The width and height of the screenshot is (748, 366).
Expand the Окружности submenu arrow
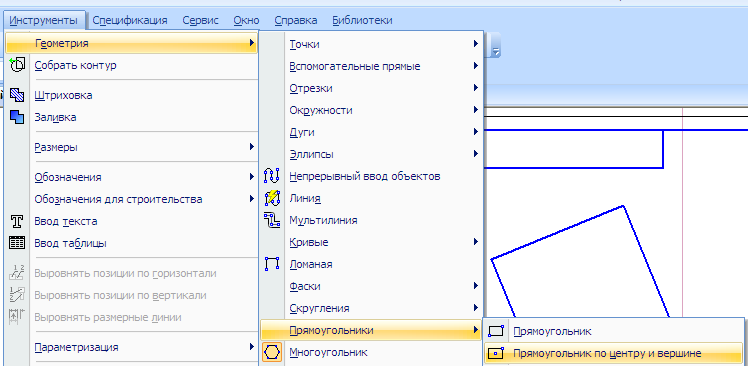pos(476,110)
